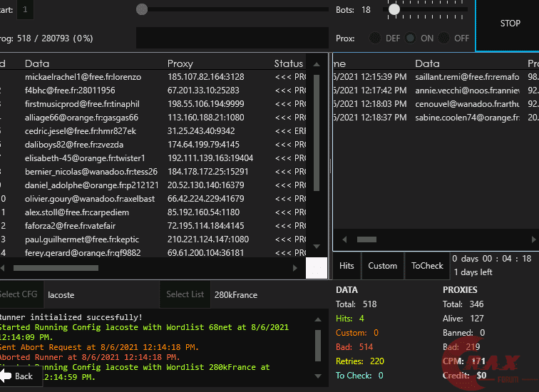This screenshot has width=539, height=392.
Task: Click the left table's scroll down arrow
Action: coord(318,247)
